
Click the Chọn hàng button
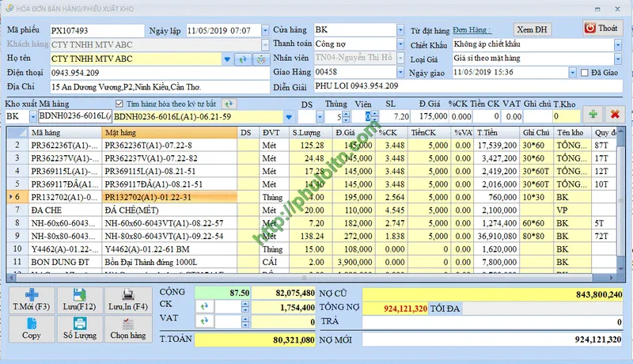pos(128,329)
